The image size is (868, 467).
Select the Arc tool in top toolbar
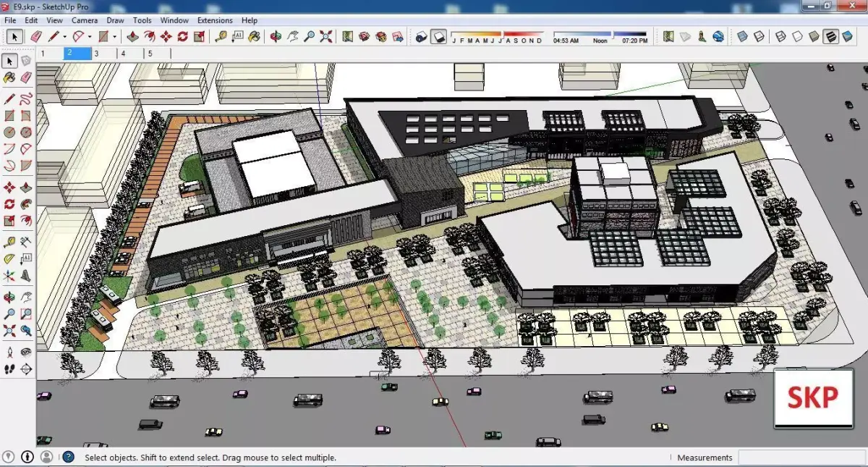[78, 36]
